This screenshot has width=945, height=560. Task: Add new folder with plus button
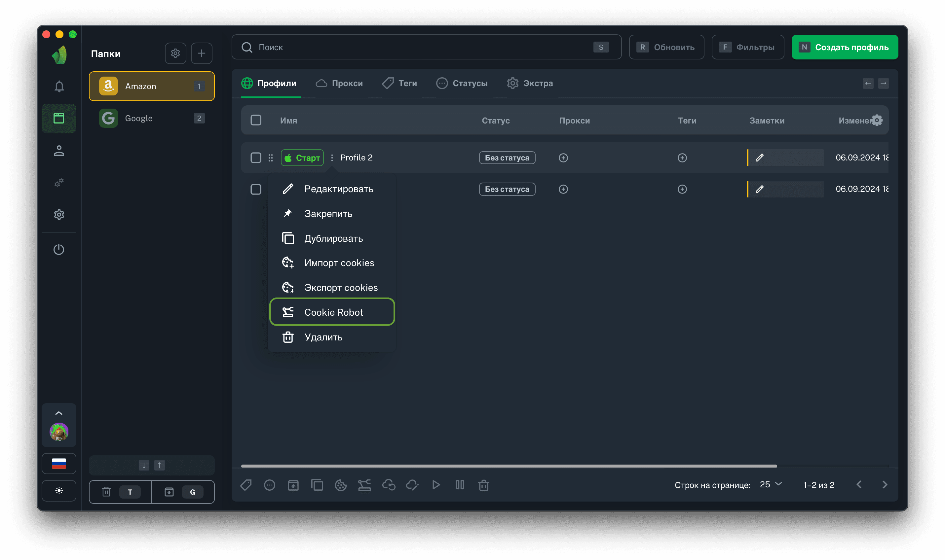tap(201, 53)
